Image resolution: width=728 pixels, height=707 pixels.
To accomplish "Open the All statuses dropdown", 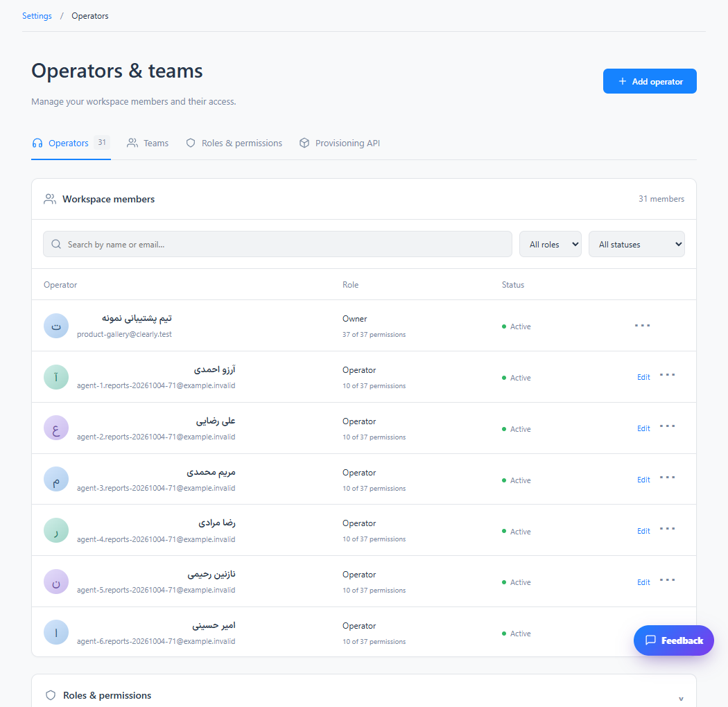I will pos(636,244).
